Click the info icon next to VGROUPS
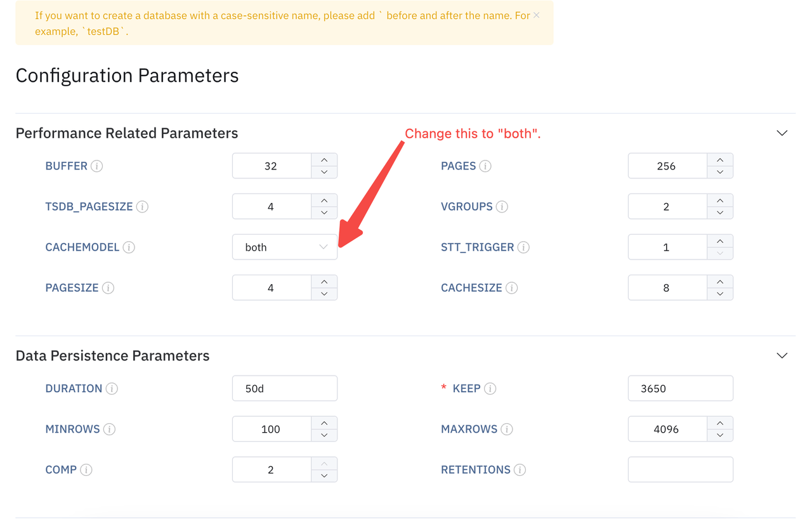This screenshot has width=812, height=519. coord(502,207)
